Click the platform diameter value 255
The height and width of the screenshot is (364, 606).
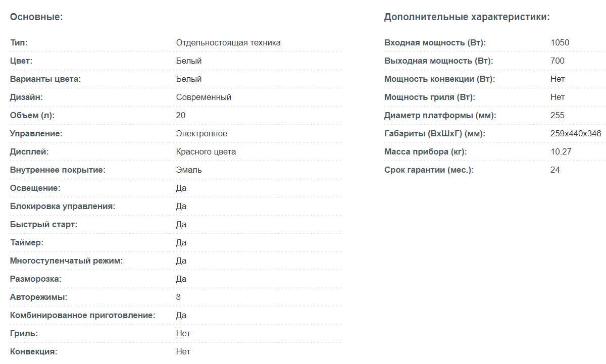coord(558,115)
